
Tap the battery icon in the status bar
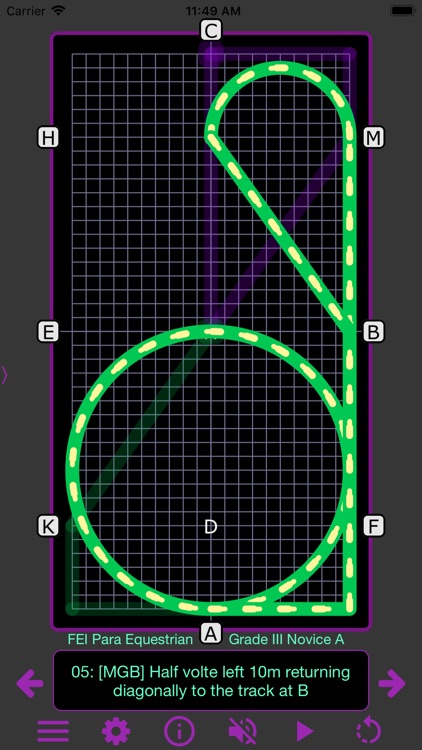[x=402, y=10]
